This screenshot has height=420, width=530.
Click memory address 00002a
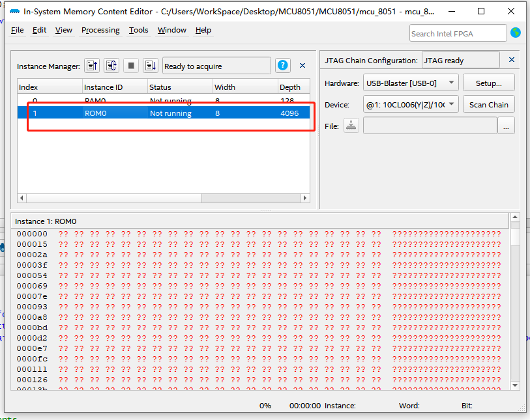coord(32,255)
